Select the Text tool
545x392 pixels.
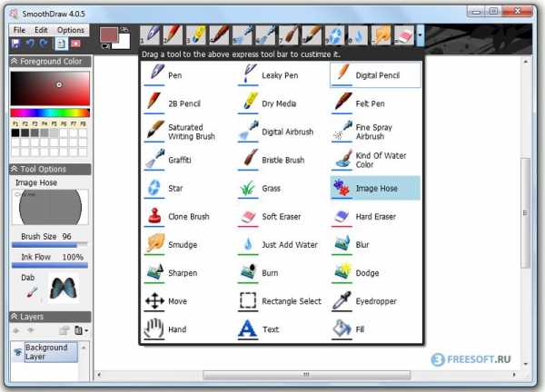click(x=282, y=329)
